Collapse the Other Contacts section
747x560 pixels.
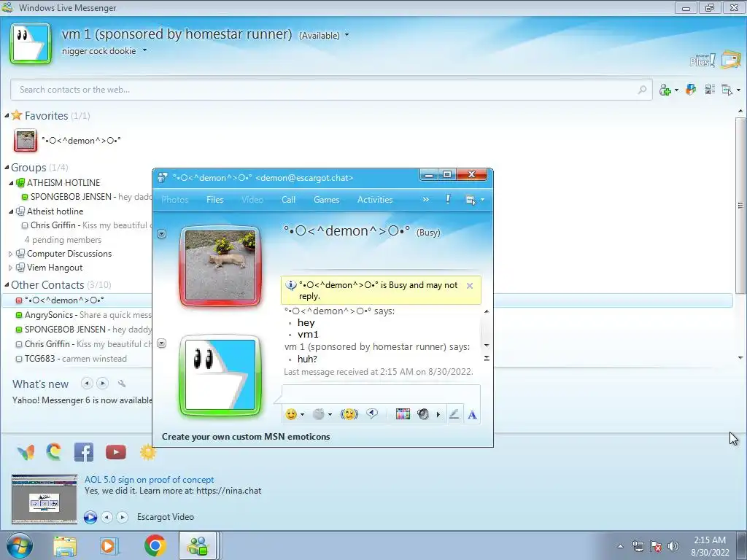[x=7, y=285]
